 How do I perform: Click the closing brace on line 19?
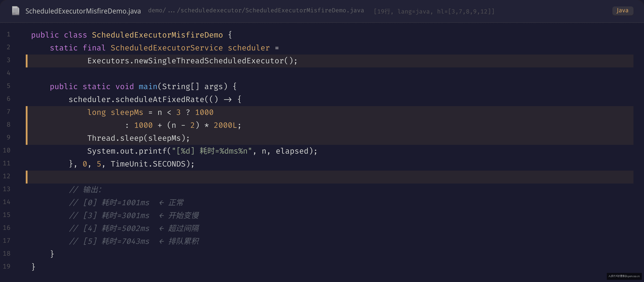33,267
